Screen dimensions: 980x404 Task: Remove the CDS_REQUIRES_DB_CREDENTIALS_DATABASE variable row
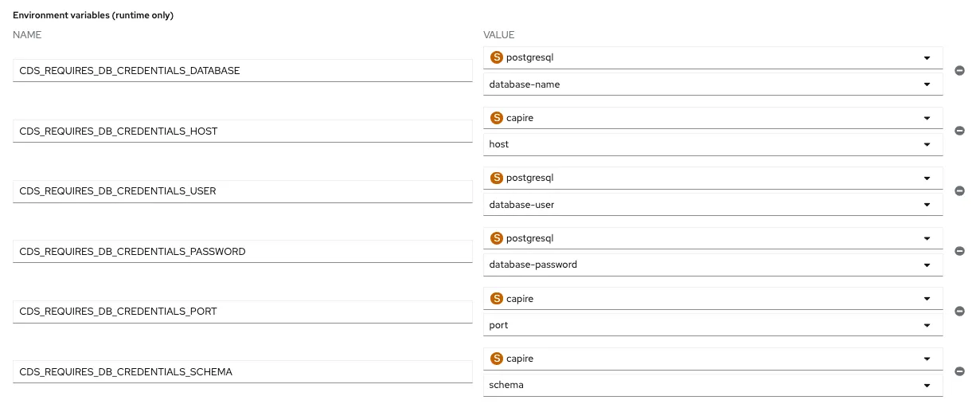(959, 71)
